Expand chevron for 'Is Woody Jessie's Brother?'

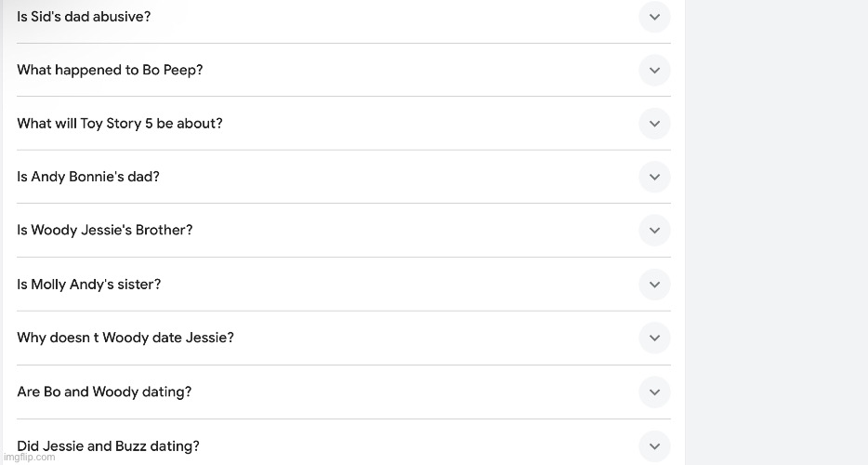(x=654, y=231)
